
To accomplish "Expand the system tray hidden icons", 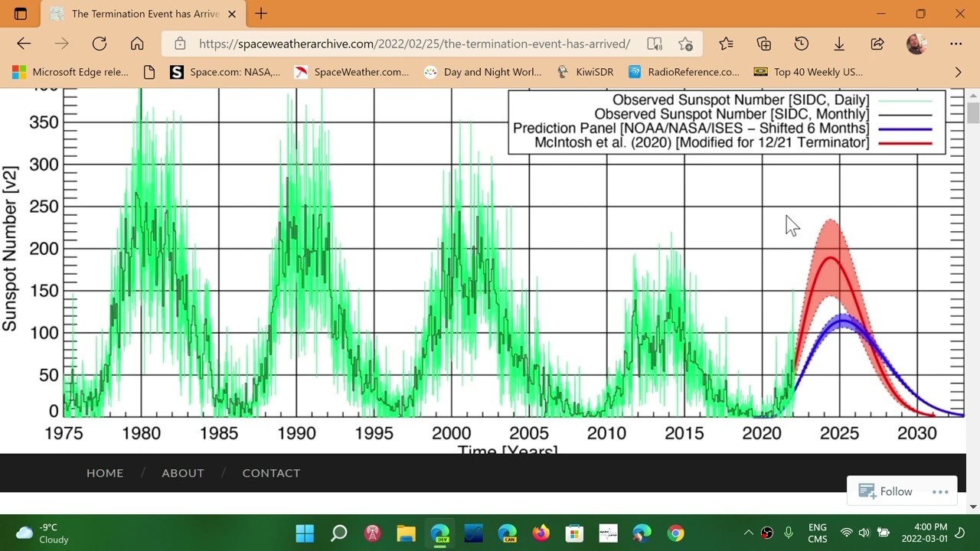I will point(748,533).
